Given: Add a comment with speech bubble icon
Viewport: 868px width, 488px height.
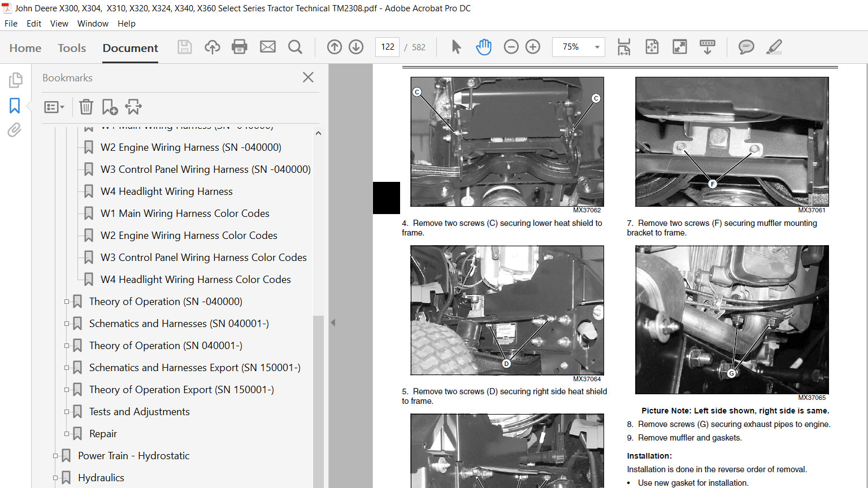Looking at the screenshot, I should pyautogui.click(x=747, y=47).
